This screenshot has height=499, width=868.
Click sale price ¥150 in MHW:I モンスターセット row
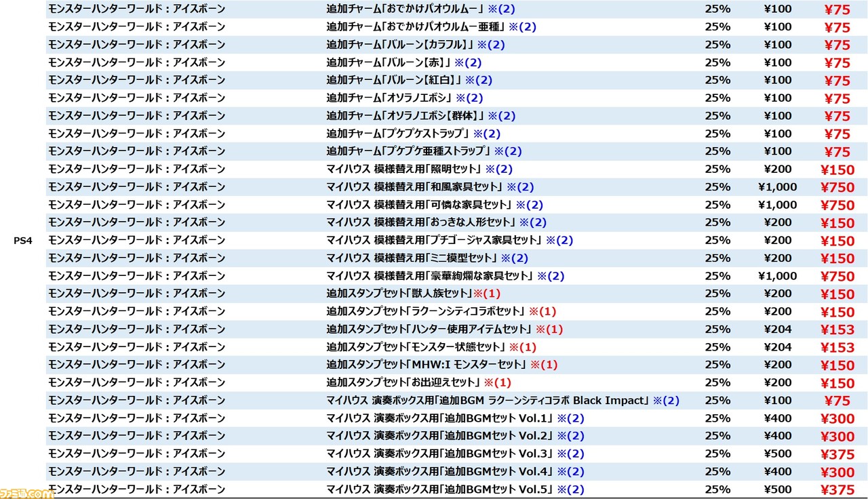coord(837,365)
